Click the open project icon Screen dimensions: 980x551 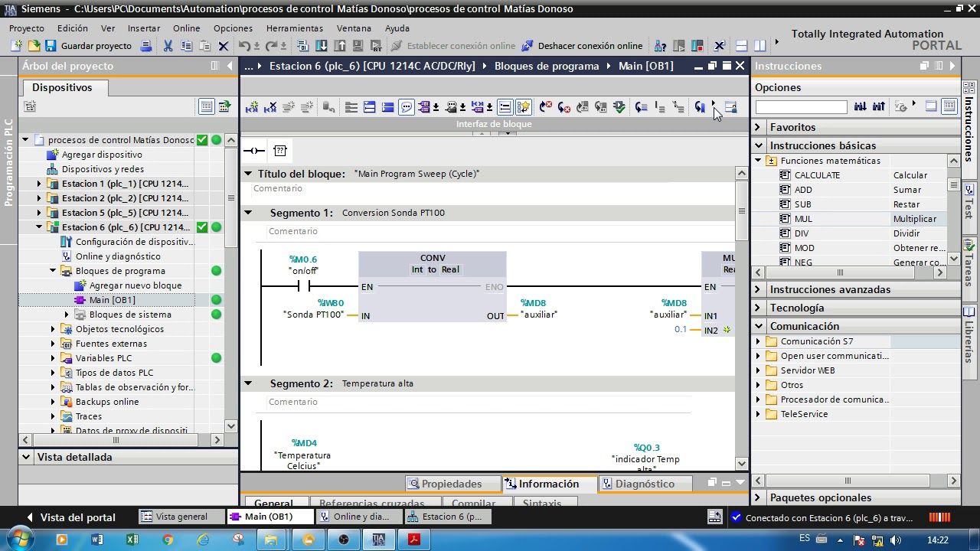point(34,46)
